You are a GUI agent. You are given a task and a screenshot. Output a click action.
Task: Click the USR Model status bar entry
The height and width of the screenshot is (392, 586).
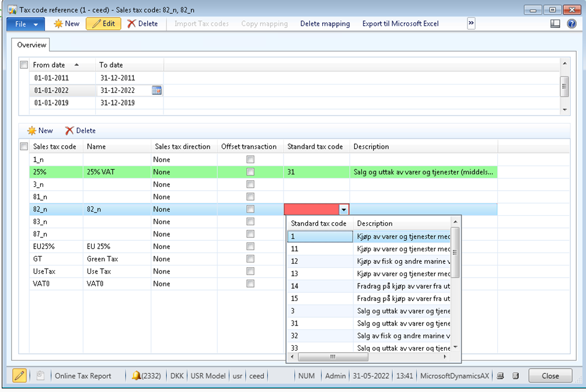pyautogui.click(x=208, y=376)
